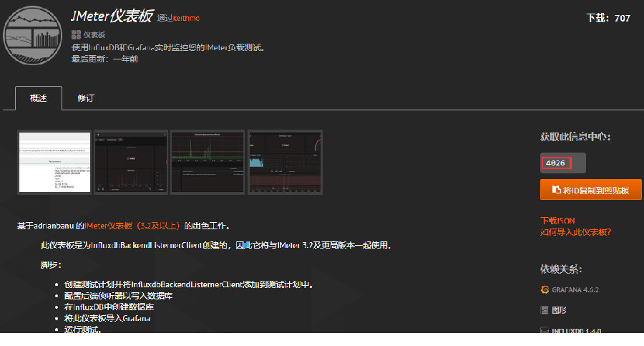Screen dimensions: 644x346
Task: Click the 图形 dependency label
Action: (x=559, y=310)
